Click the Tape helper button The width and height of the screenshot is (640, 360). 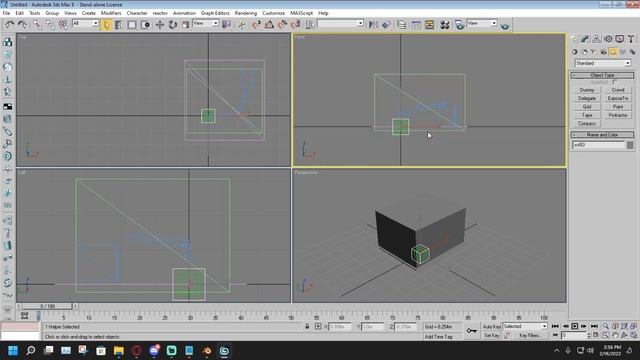pyautogui.click(x=587, y=115)
